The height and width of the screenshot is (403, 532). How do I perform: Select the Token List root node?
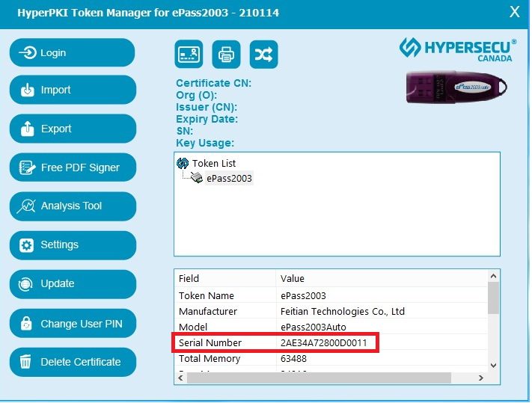(x=214, y=164)
